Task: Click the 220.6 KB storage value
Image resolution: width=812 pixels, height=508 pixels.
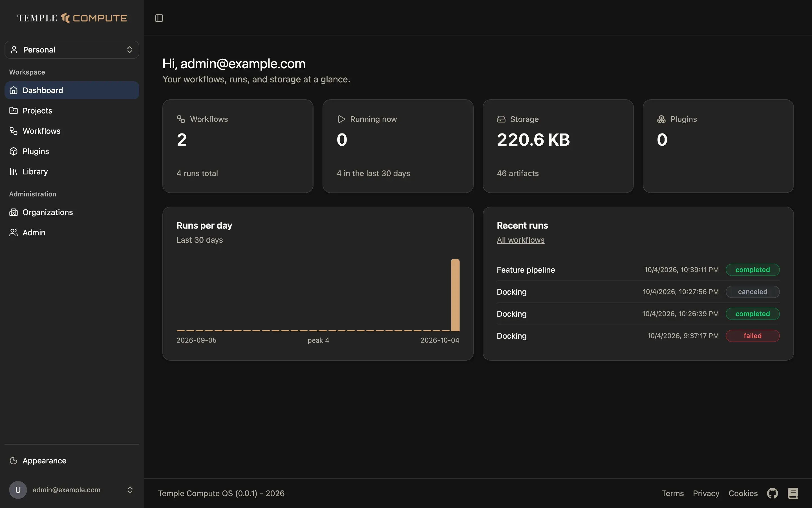Action: (533, 140)
